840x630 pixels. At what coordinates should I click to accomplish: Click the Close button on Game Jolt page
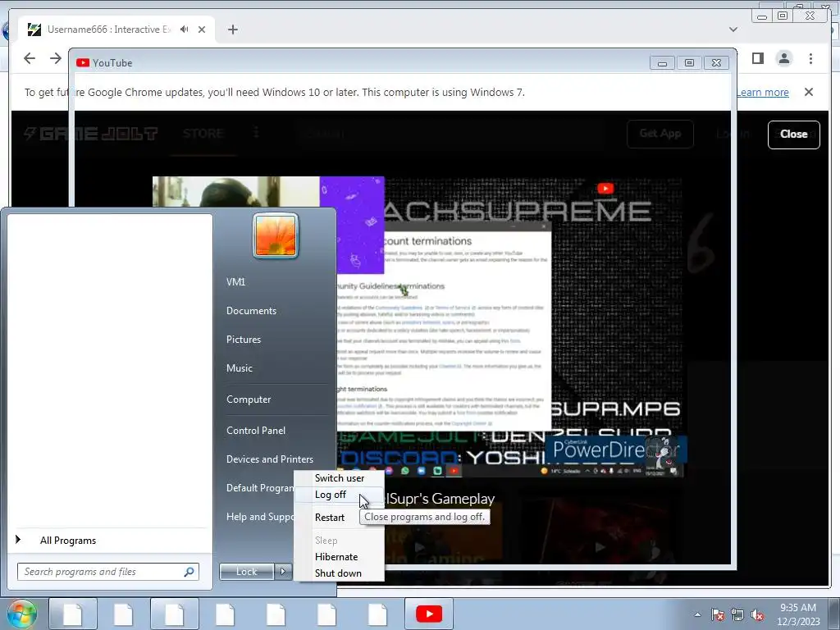point(793,135)
